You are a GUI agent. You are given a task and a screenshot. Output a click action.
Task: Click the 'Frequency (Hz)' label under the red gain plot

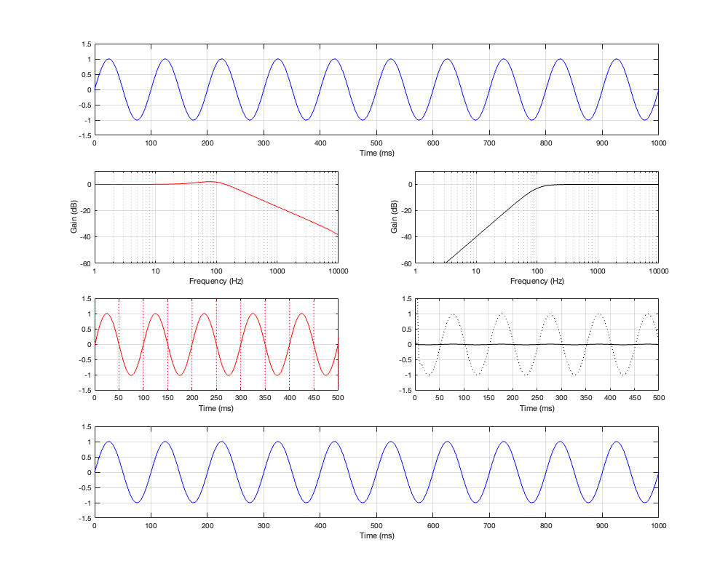point(215,281)
